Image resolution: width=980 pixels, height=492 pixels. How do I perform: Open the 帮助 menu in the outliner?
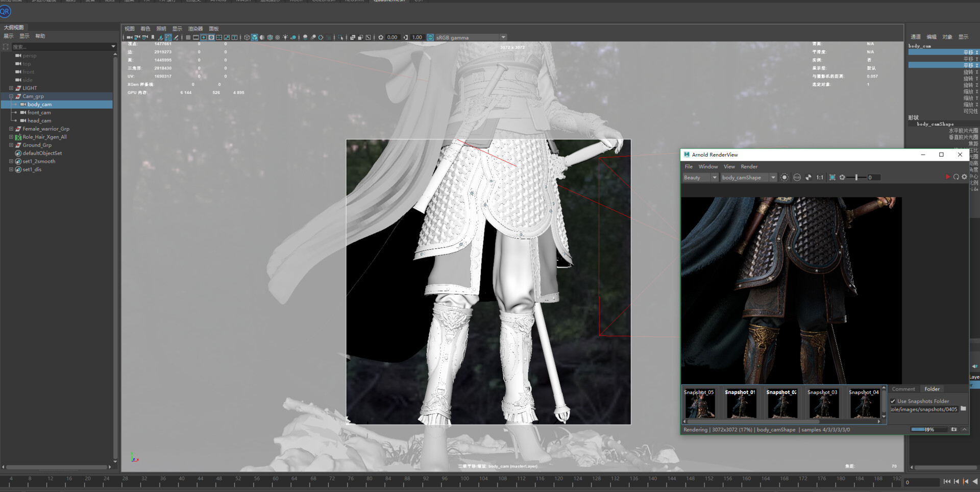pos(40,36)
